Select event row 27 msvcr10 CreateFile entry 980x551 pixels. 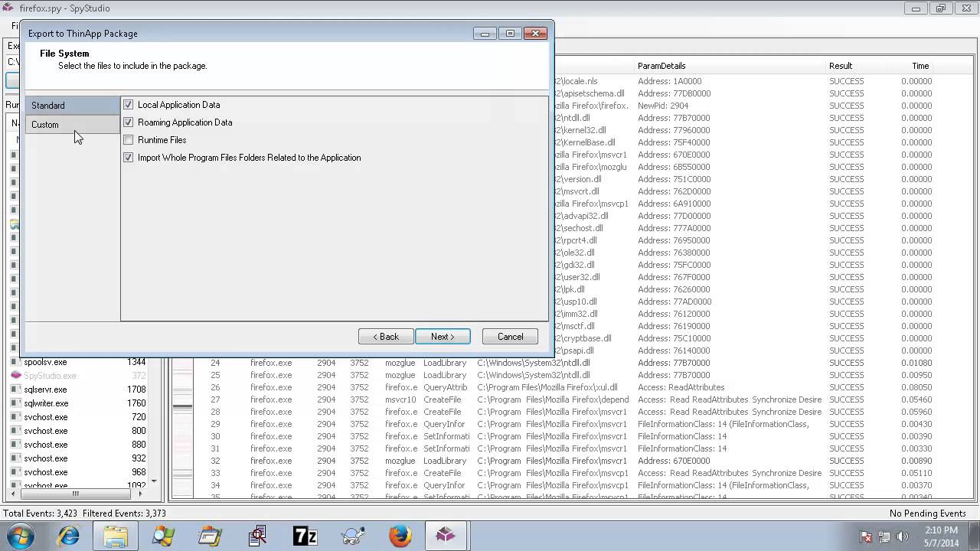click(x=572, y=399)
